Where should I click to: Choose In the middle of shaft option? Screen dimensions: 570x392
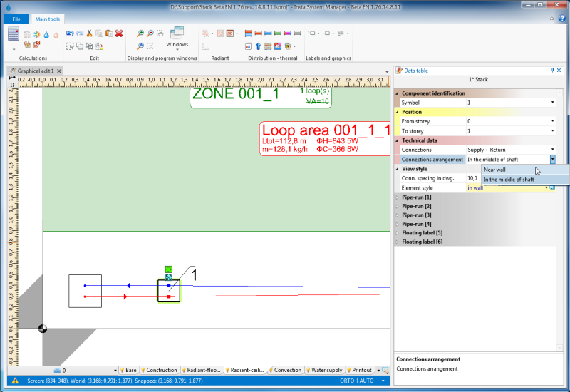525,180
